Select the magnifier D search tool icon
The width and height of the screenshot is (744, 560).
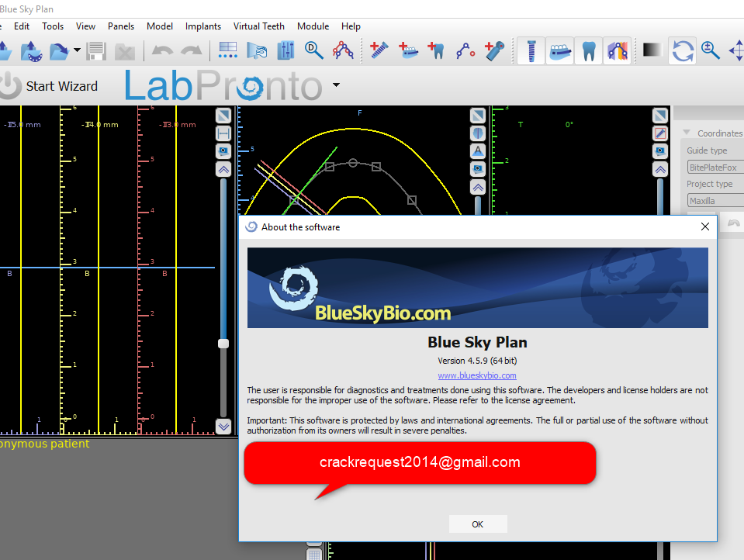point(313,51)
